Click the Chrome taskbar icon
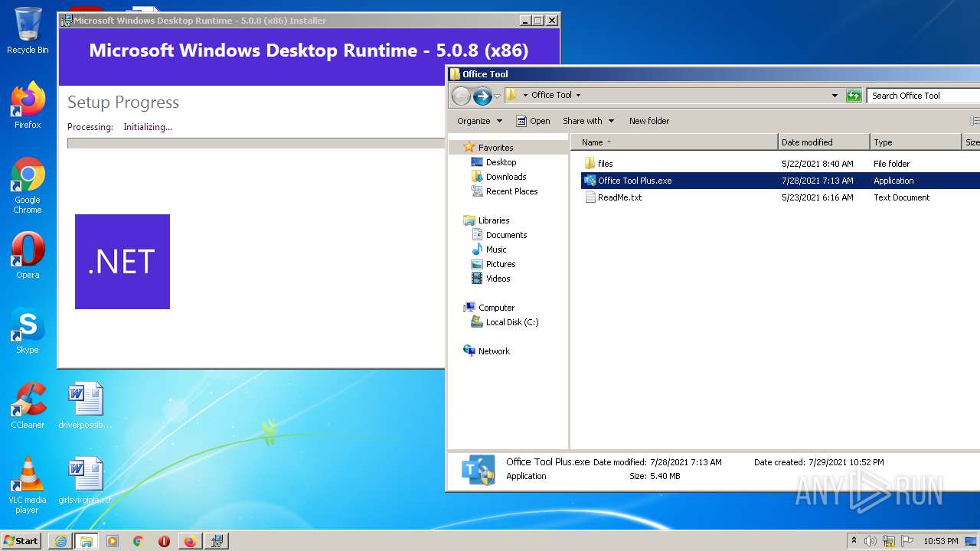Screen dimensions: 980x551 pos(139,541)
